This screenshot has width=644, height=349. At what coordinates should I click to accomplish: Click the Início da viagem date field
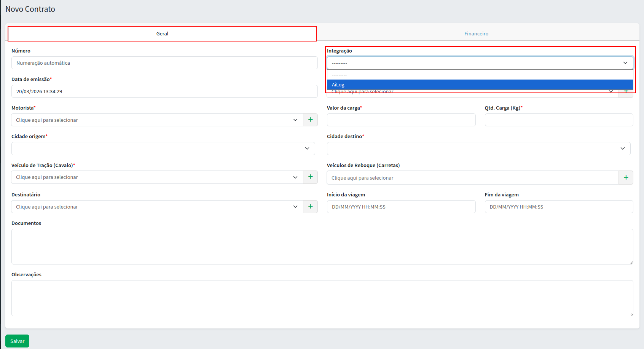[401, 207]
